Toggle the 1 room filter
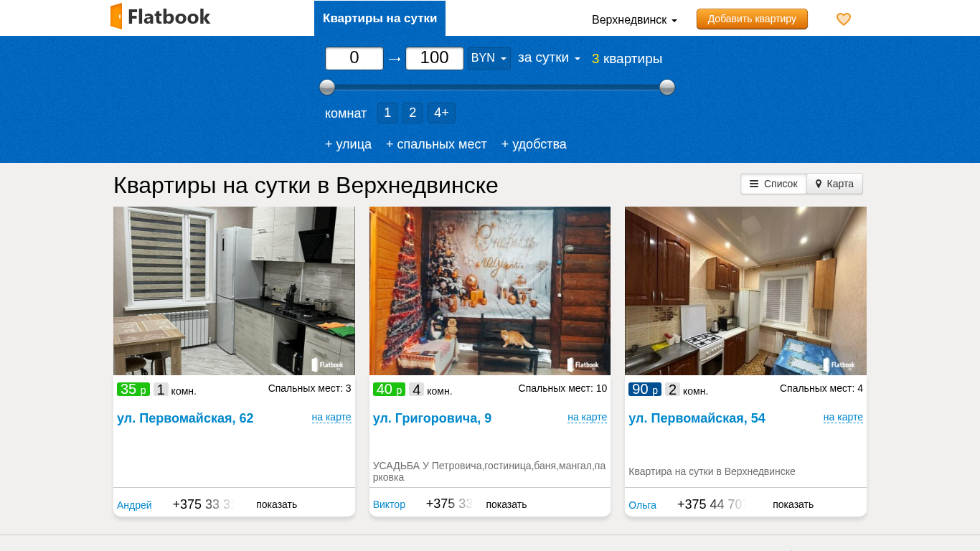 (387, 113)
